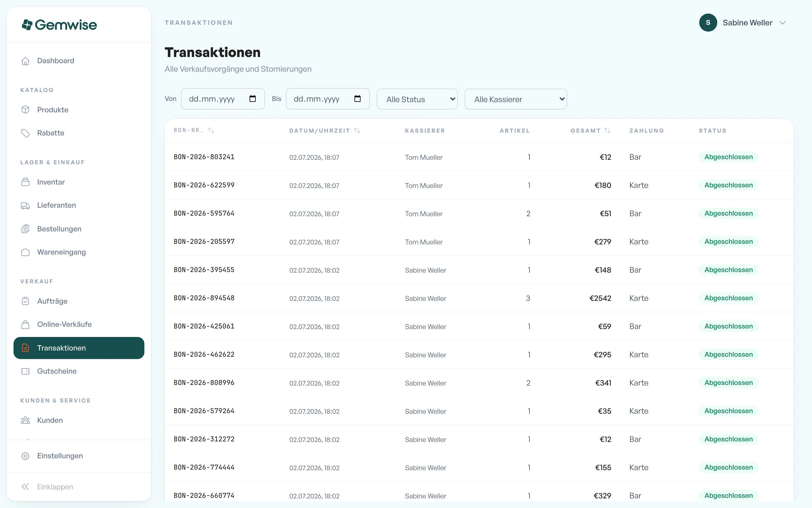Click the Dashboard home icon

pos(25,61)
